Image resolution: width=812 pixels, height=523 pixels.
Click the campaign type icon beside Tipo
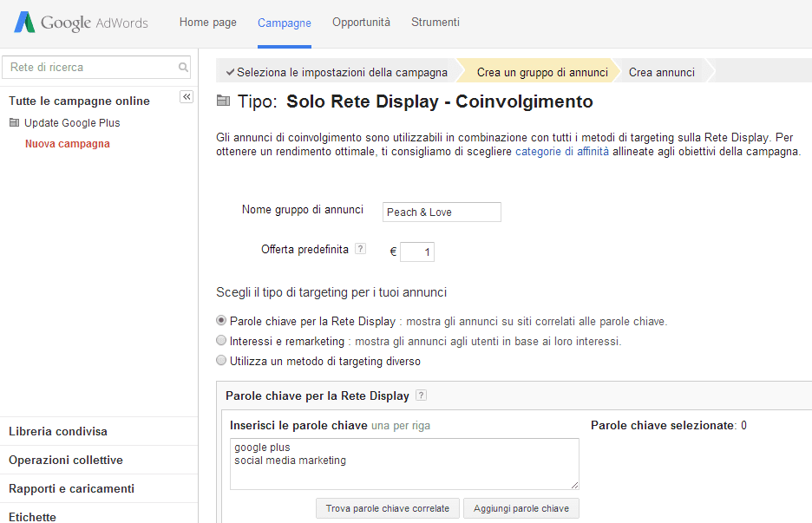[x=222, y=101]
